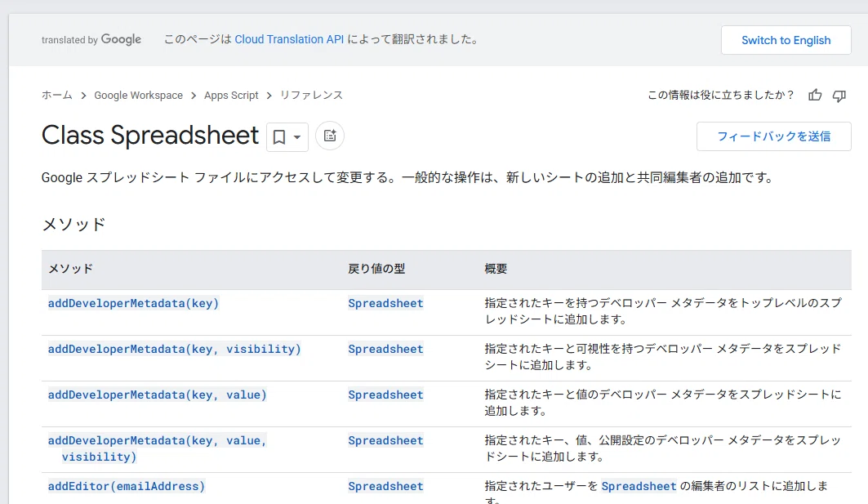Click the thumbs down not helpful icon

pos(839,96)
